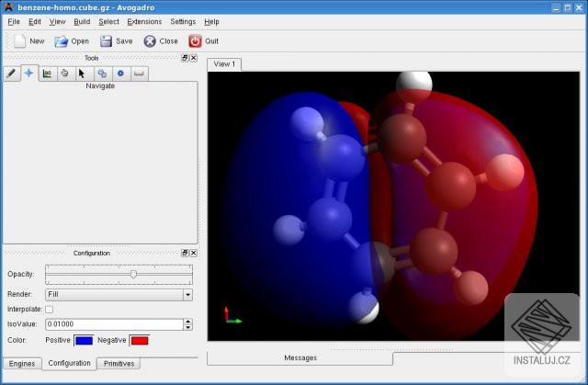Screen dimensions: 588x385
Task: Decrease IsoValue with the down arrow
Action: [187, 327]
